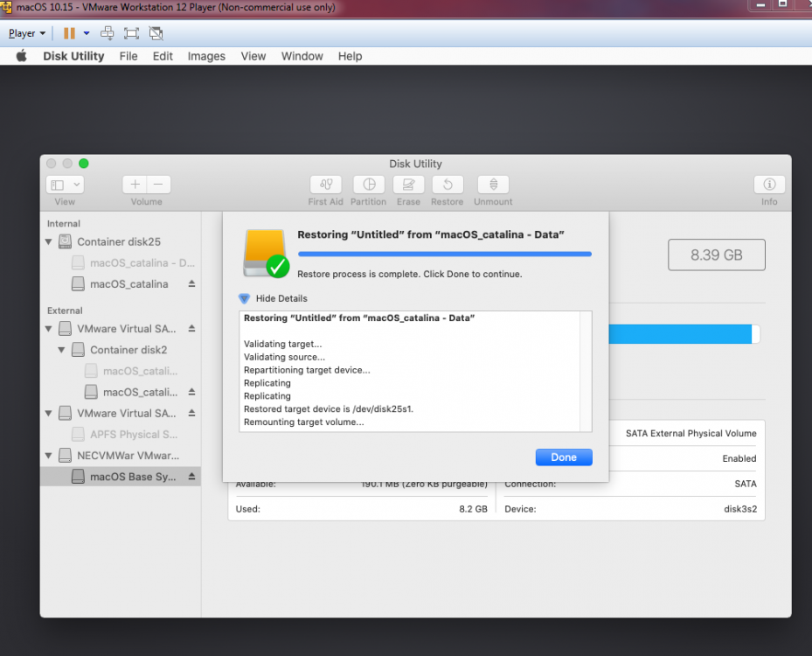Open the VMware Player menu
The height and width of the screenshot is (656, 812).
[27, 33]
